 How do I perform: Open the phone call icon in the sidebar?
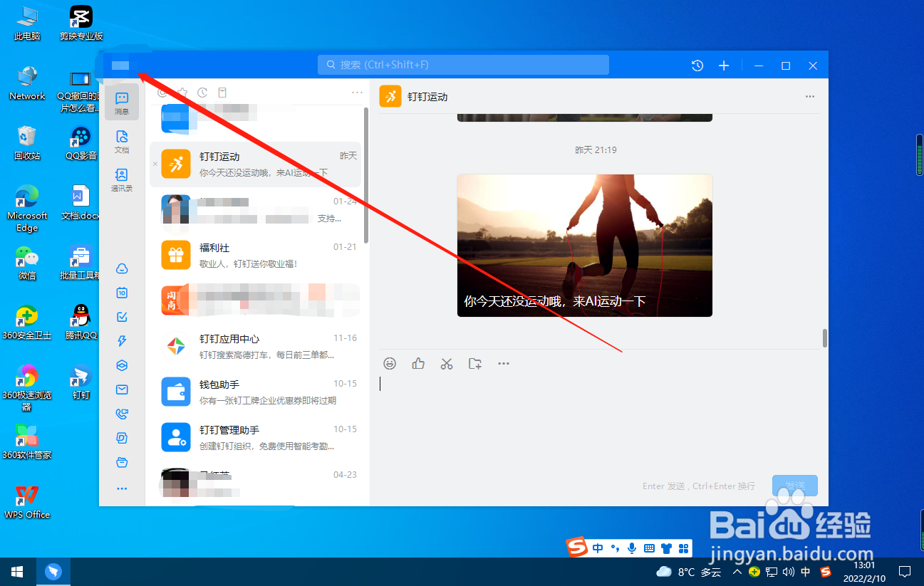(121, 414)
